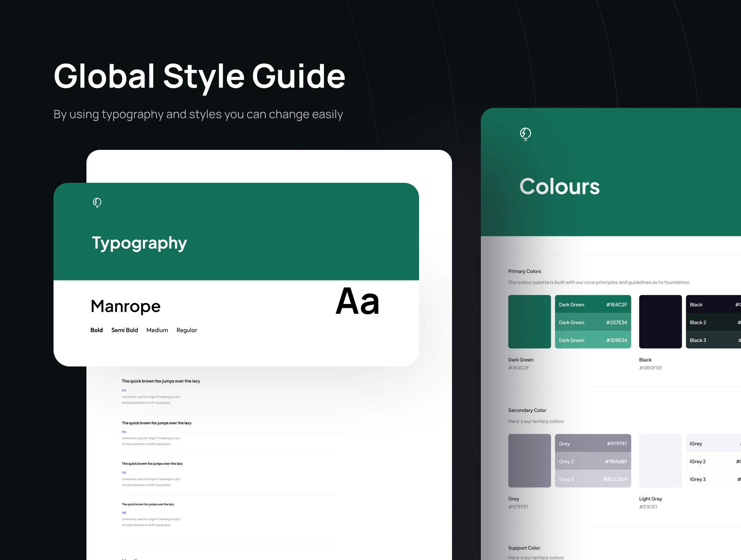741x560 pixels.
Task: Select the Semi Bold font weight
Action: pyautogui.click(x=124, y=330)
